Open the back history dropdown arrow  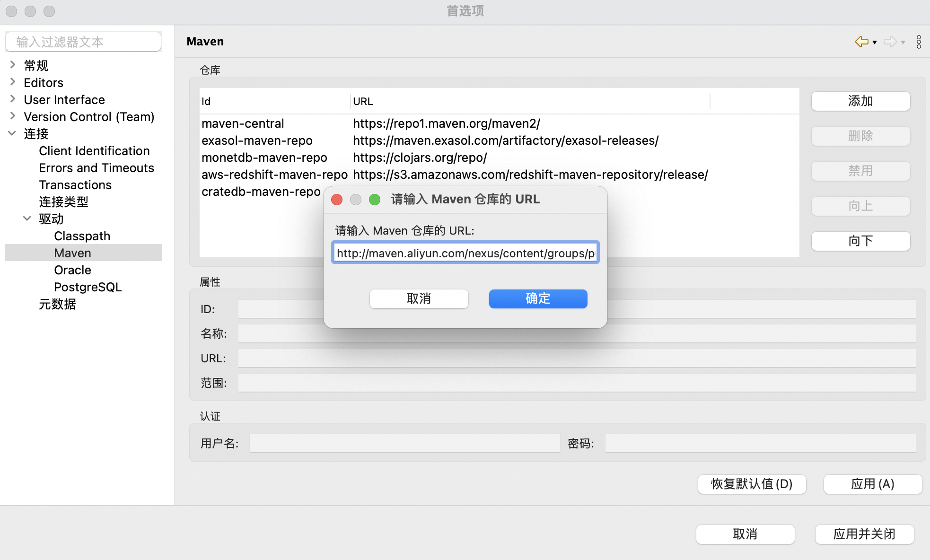point(875,43)
